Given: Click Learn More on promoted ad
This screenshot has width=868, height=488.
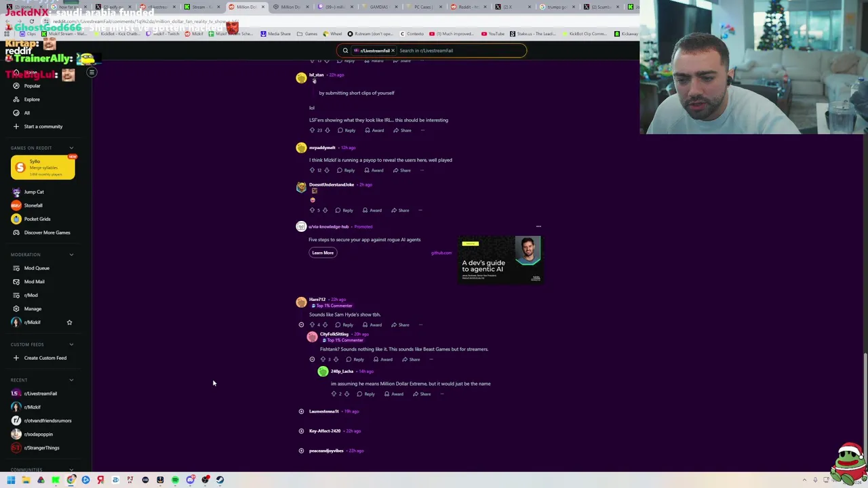Looking at the screenshot, I should pyautogui.click(x=323, y=253).
